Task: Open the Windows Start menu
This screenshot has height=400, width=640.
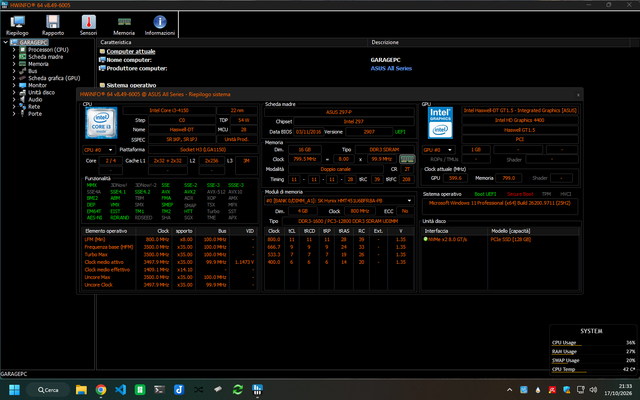Action: tap(14, 390)
